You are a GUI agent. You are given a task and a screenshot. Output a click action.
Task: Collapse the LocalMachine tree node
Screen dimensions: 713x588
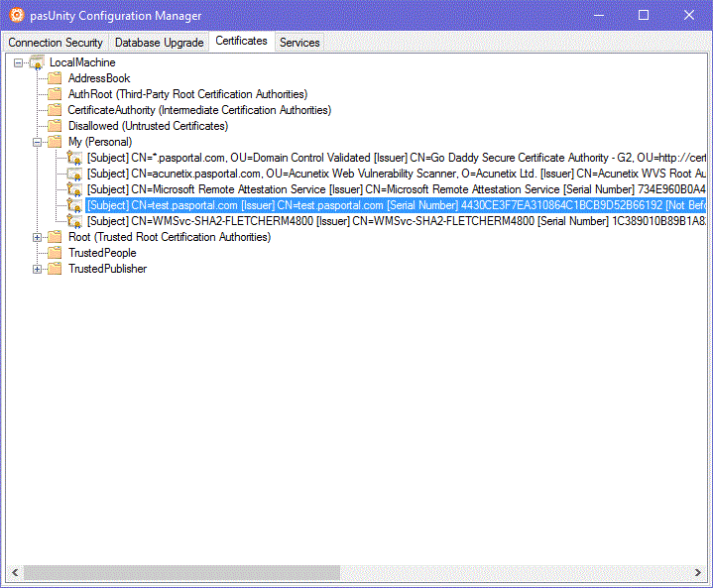click(18, 62)
